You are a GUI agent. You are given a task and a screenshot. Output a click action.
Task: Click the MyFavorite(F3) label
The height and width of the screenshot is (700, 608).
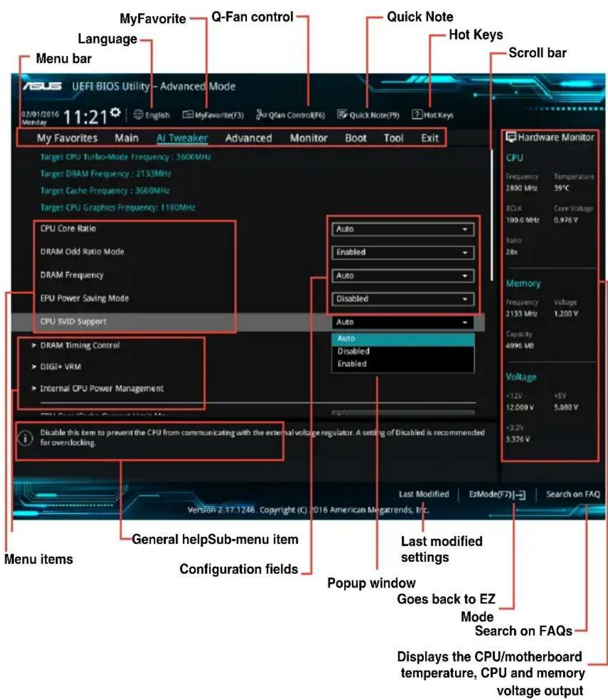click(x=219, y=115)
